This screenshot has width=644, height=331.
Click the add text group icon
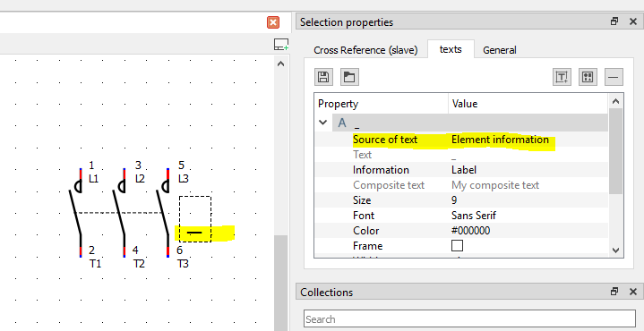pos(588,77)
